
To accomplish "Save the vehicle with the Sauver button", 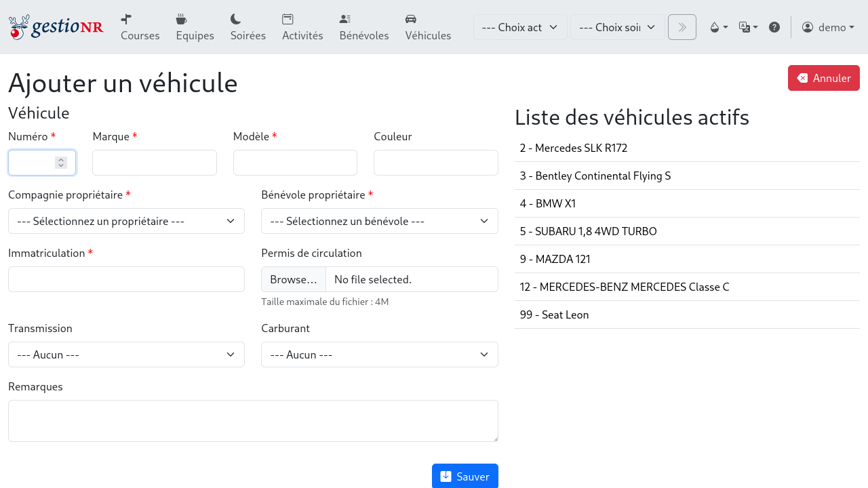I will pos(465,476).
